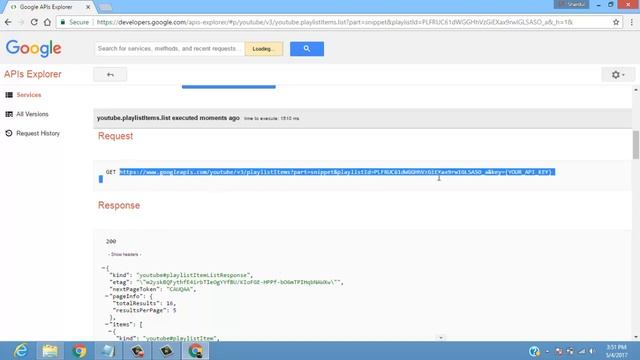640x360 pixels.
Task: Open the Chrome three-dot menu
Action: point(631,22)
